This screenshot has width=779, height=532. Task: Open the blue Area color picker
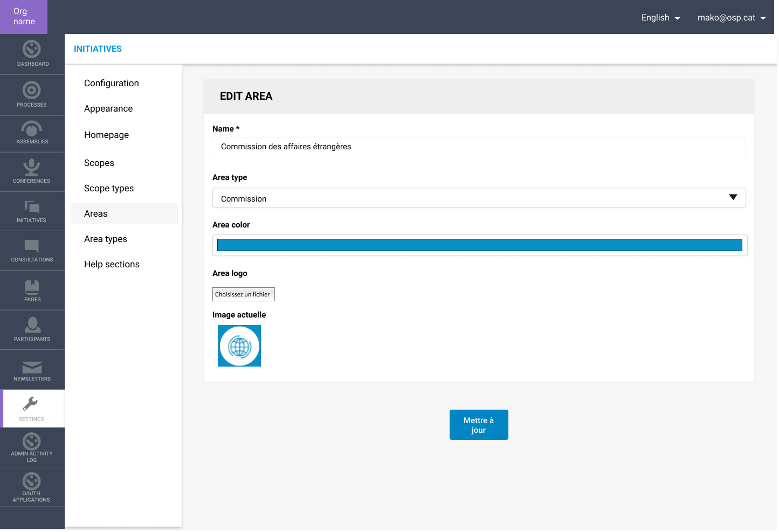click(x=479, y=245)
